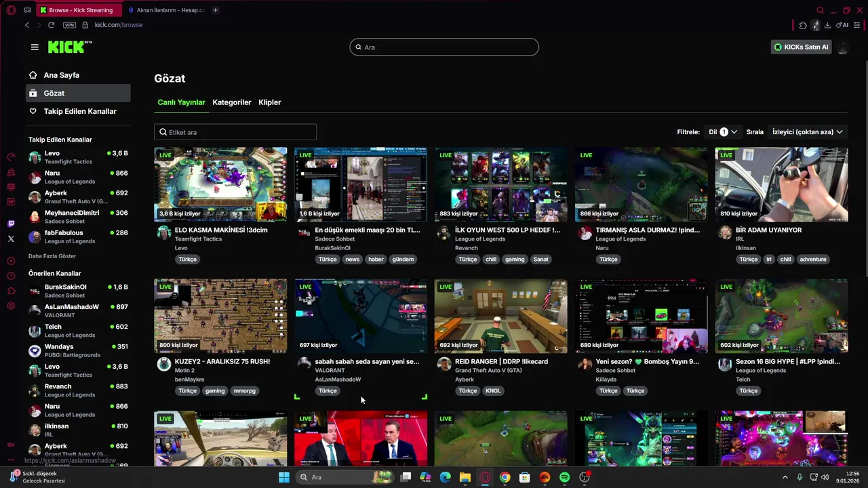The image size is (868, 488).
Task: Open X (Twitter) in the Opera sidebar
Action: (11, 239)
